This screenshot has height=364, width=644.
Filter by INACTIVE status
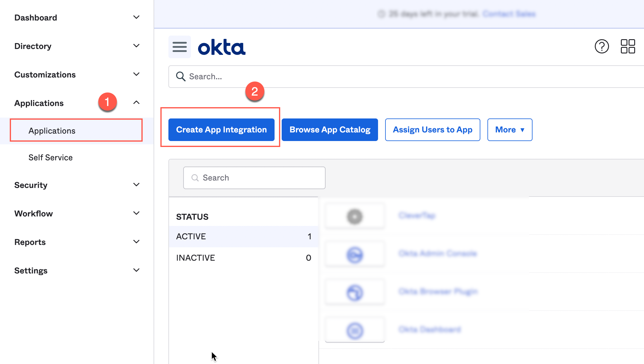click(x=243, y=258)
